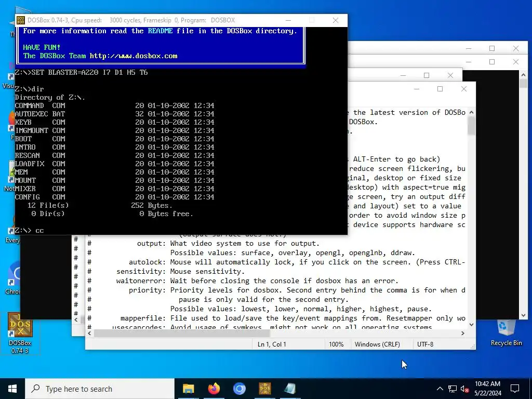Screen dimensions: 532x399
Task: Open Windows Start menu
Action: 12,389
